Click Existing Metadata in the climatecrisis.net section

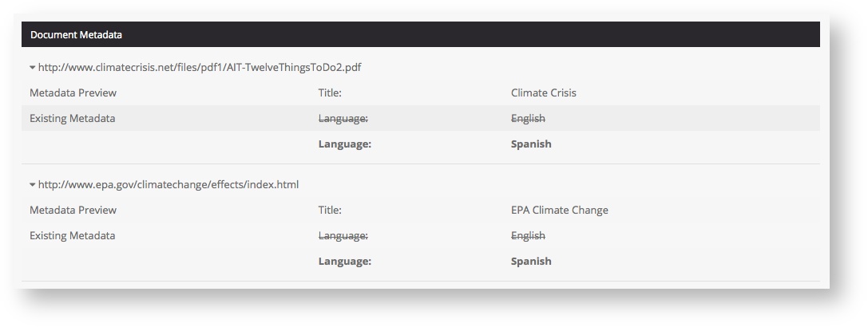tap(72, 119)
